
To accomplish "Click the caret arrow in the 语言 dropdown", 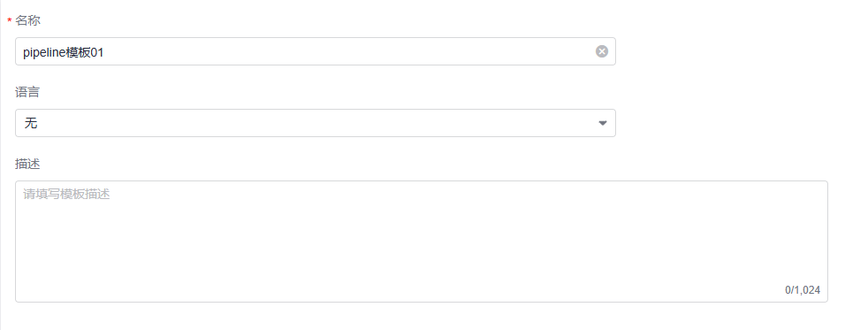I will [x=603, y=123].
